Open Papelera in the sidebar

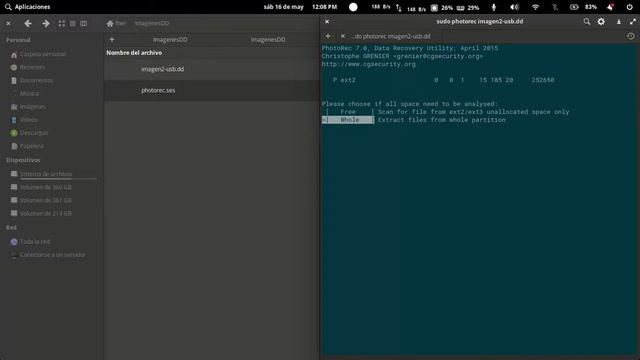click(x=31, y=146)
